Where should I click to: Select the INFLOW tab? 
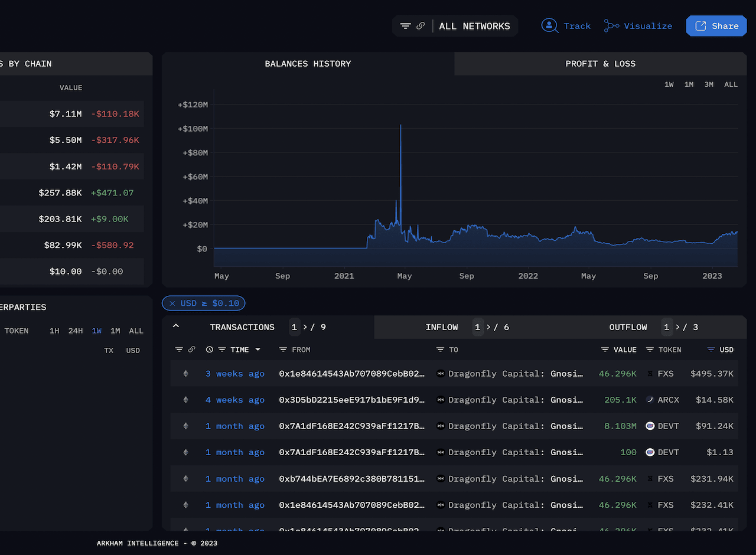pyautogui.click(x=442, y=327)
